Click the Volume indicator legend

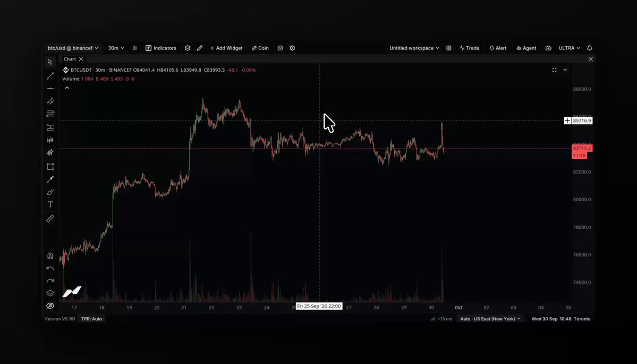click(71, 79)
